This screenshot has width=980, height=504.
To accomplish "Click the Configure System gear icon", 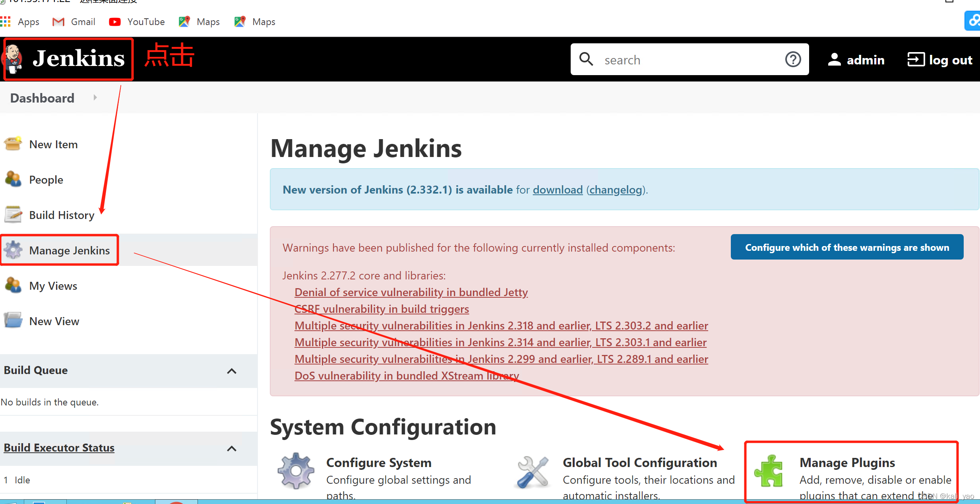I will 296,471.
